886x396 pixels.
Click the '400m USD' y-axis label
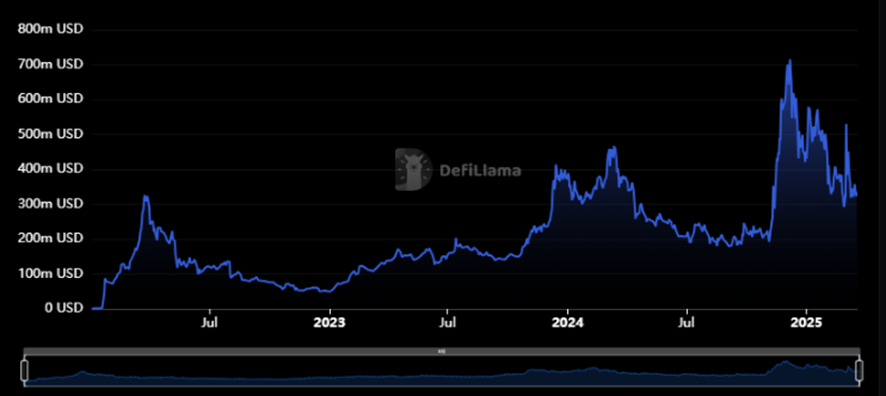point(50,168)
